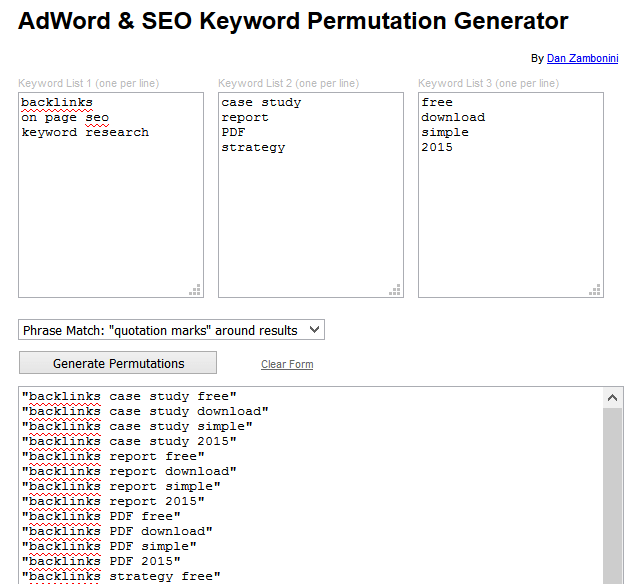639x584 pixels.
Task: Click the "2015" line in Keyword List 3
Action: [x=437, y=147]
